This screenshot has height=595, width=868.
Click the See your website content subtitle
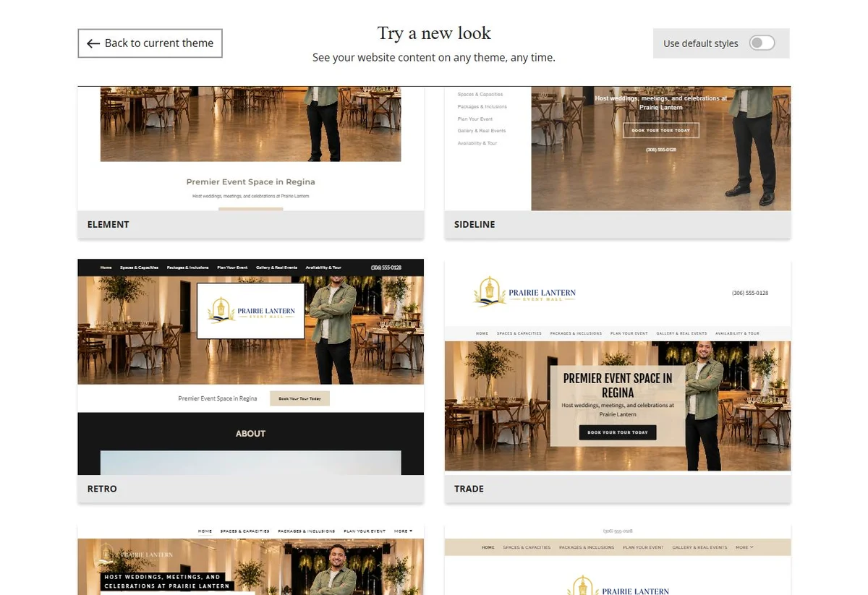(x=434, y=57)
